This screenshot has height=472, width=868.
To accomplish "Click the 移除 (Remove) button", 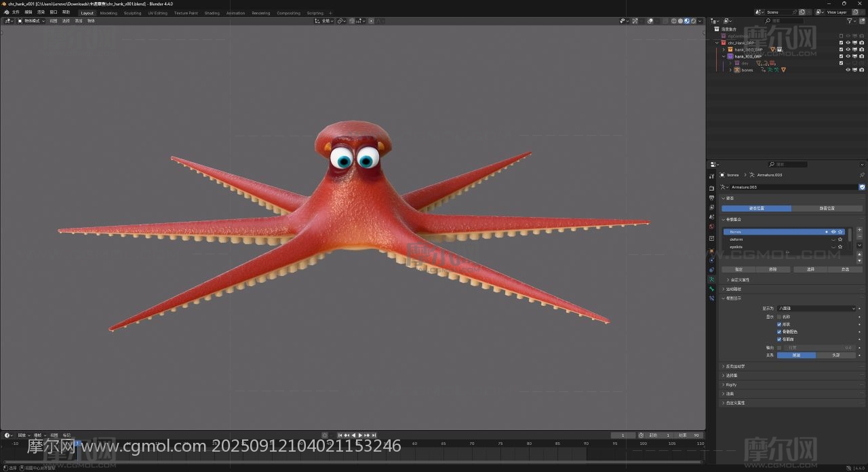I will click(773, 269).
